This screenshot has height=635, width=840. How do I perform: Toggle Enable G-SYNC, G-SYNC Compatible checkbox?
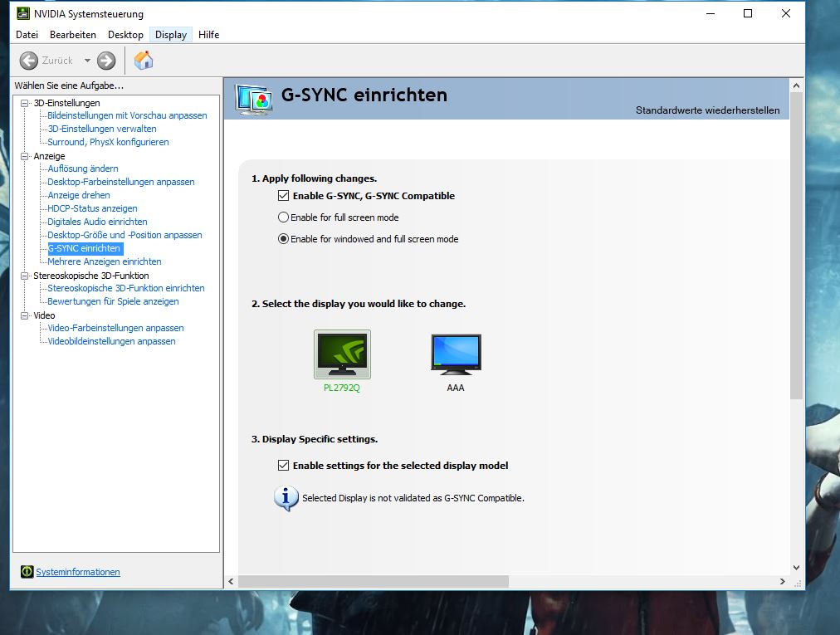283,196
